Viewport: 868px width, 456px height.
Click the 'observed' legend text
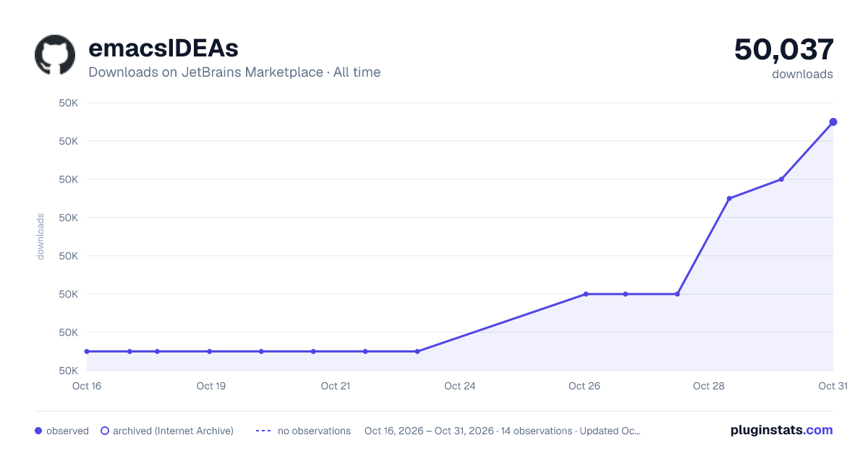point(67,431)
